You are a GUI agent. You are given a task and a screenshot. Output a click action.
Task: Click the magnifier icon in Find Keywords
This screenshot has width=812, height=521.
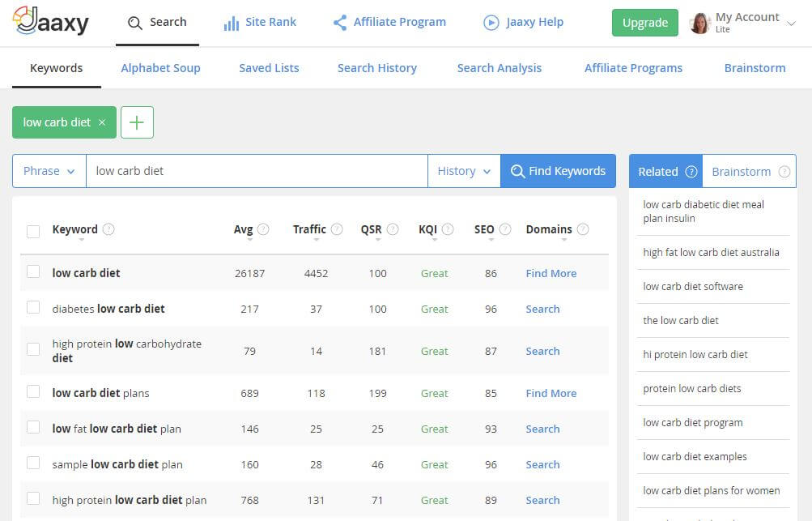point(517,171)
